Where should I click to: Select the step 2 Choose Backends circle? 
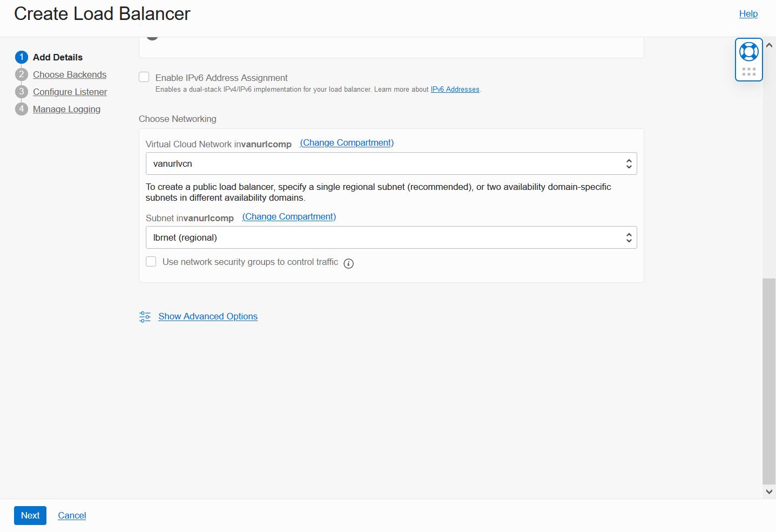(22, 74)
